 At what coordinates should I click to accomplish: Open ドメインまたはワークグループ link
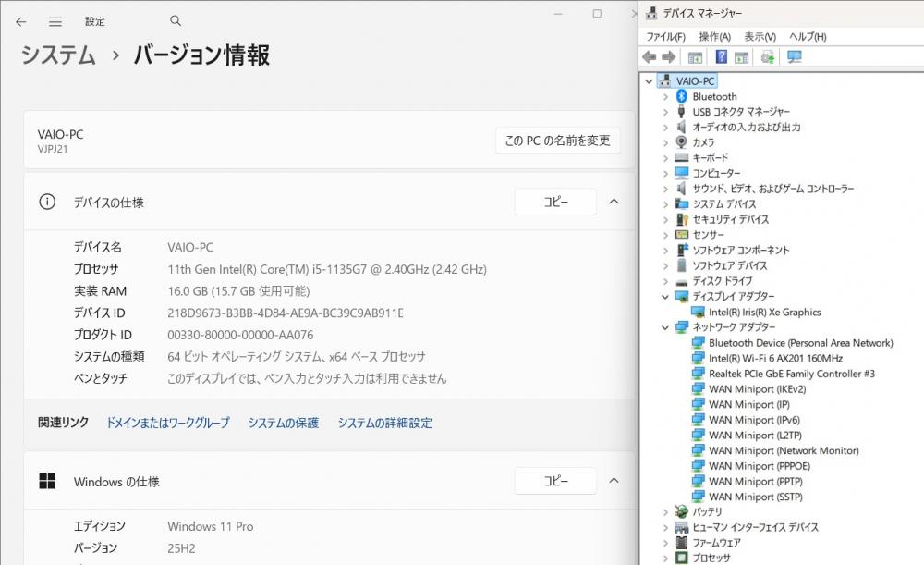pyautogui.click(x=167, y=423)
